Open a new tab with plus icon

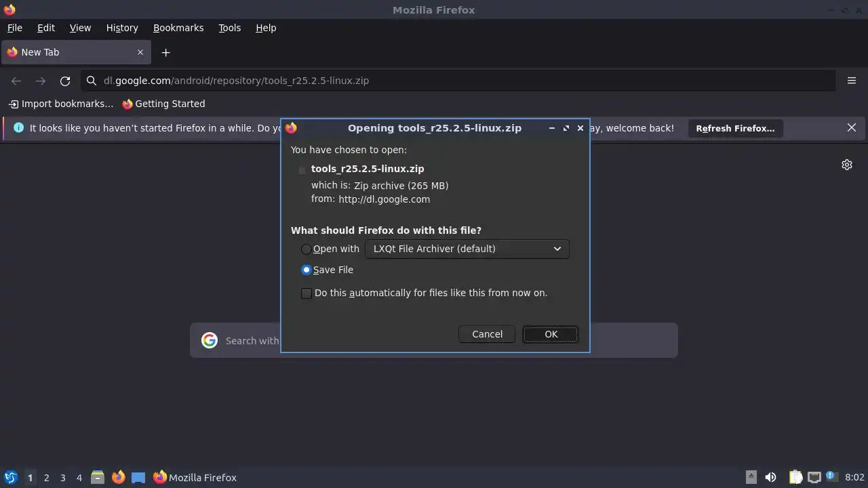point(165,52)
